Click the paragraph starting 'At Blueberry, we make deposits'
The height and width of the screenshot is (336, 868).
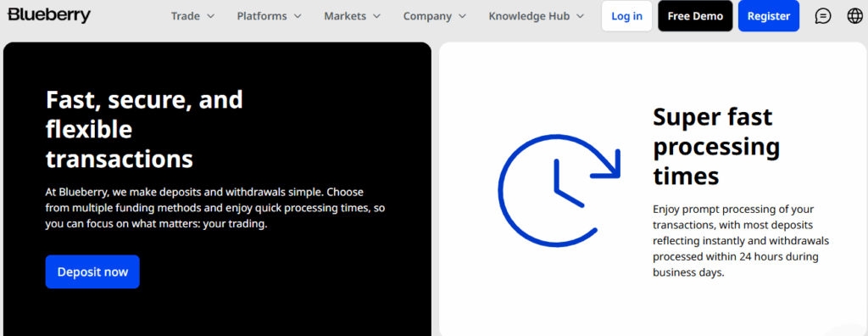coord(214,209)
